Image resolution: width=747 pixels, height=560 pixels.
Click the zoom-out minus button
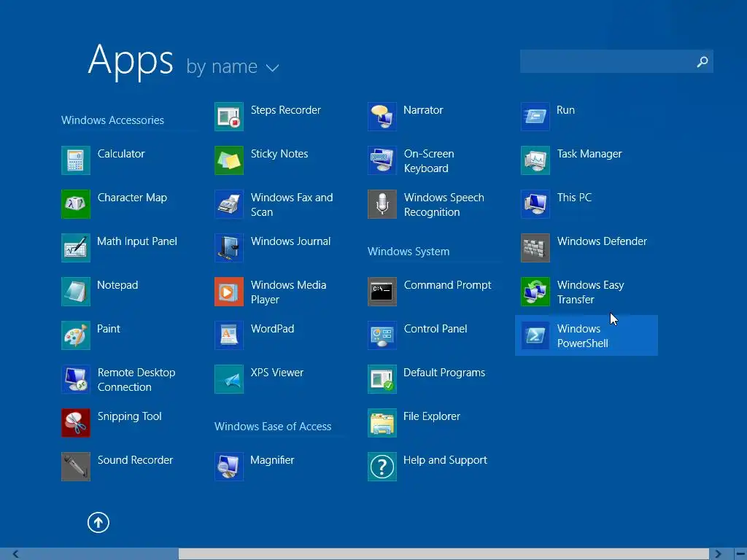pyautogui.click(x=740, y=554)
